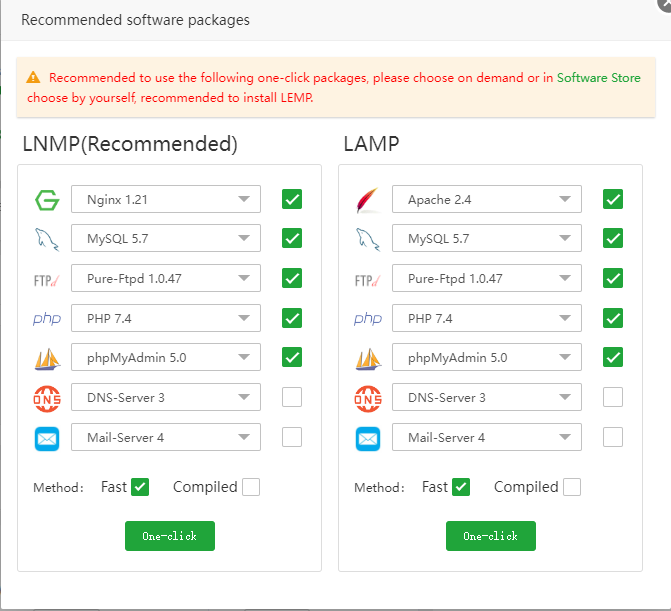Click the Method label in LNMP

58,487
